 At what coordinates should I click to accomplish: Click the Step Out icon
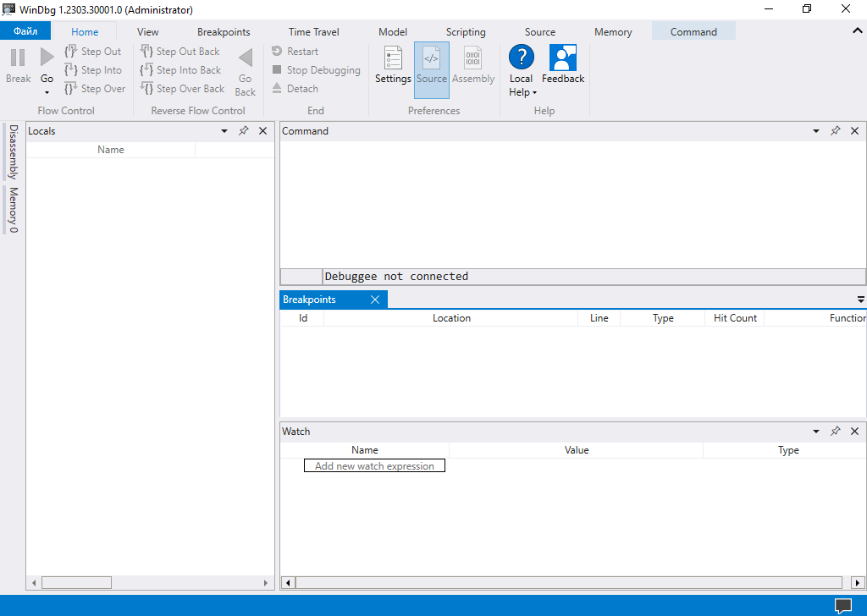(71, 52)
